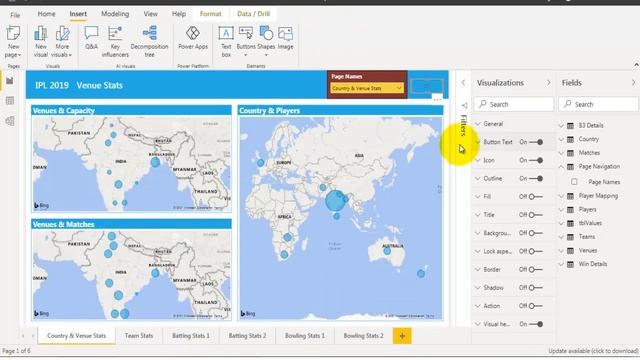Expand the Button Text section chevron
Viewport: 640px width, 360px height.
(x=478, y=142)
